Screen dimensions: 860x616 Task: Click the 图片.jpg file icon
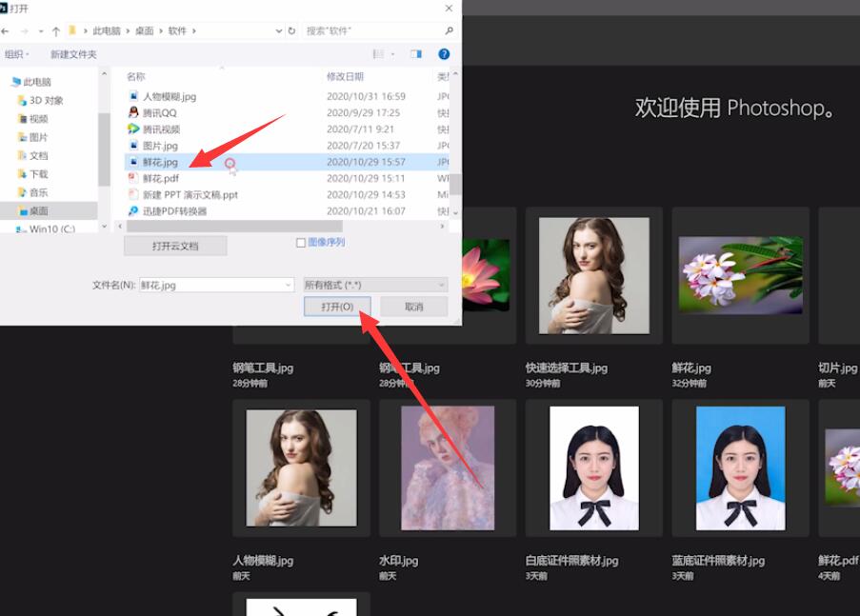click(x=133, y=146)
